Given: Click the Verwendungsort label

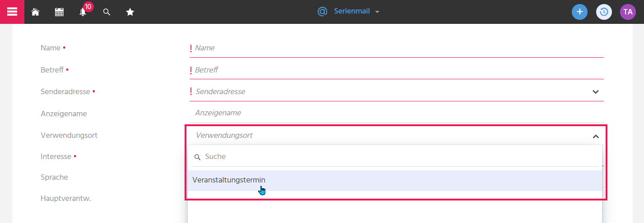Looking at the screenshot, I should (x=69, y=135).
